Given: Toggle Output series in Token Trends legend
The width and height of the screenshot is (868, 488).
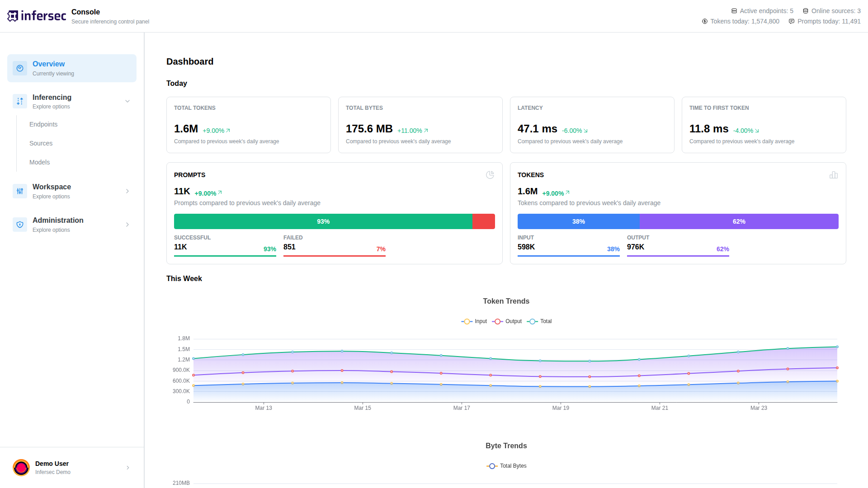Looking at the screenshot, I should tap(507, 321).
